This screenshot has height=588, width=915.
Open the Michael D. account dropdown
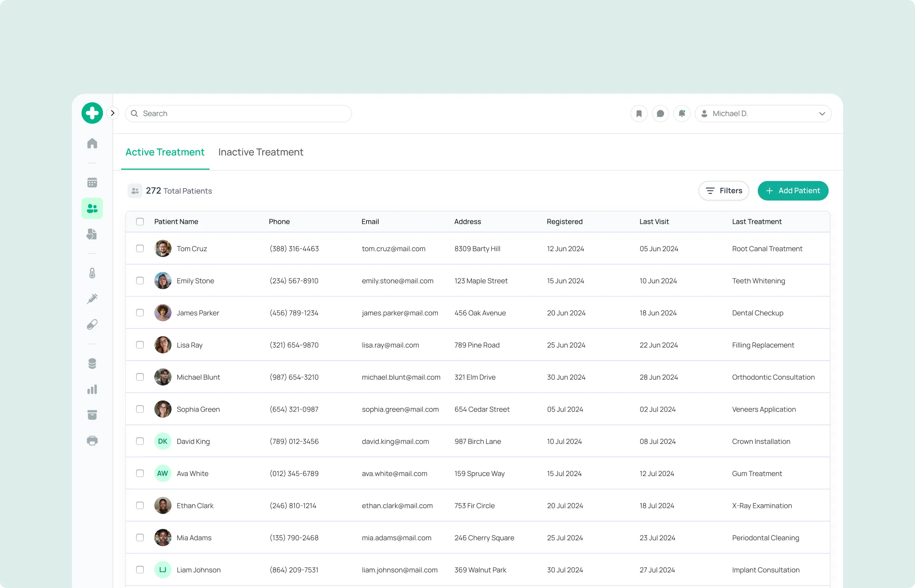(763, 114)
